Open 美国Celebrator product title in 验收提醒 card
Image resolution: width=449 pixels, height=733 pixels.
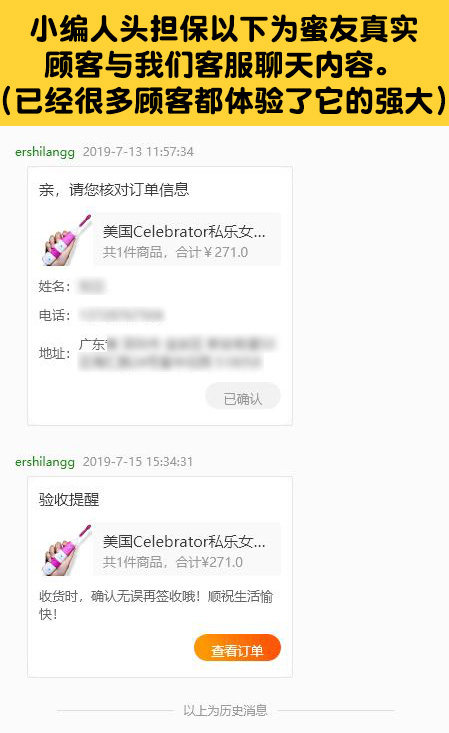[x=184, y=541]
